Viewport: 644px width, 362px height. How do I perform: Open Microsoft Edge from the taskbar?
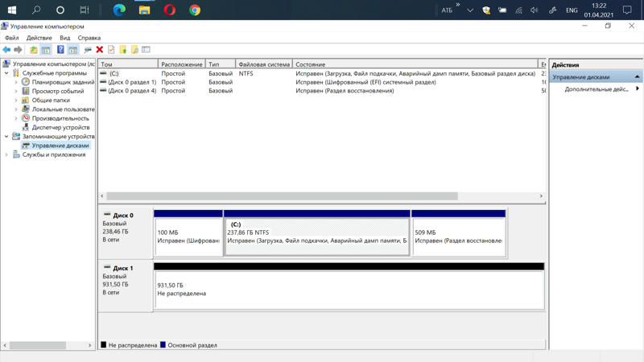[119, 10]
